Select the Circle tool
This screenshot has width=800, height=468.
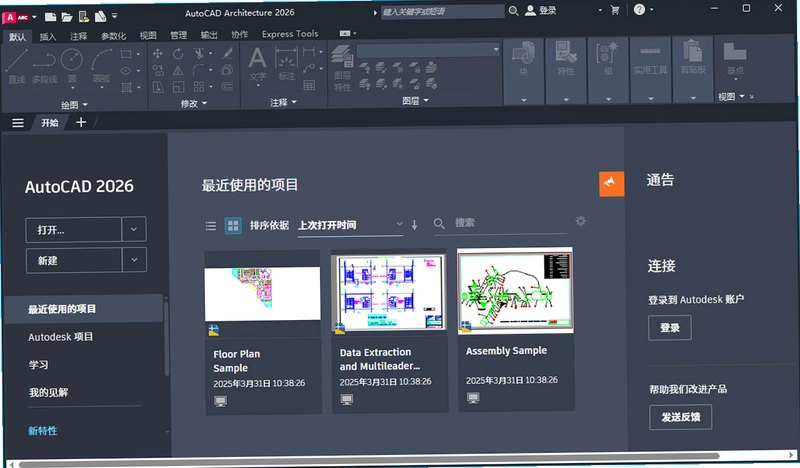[72, 66]
